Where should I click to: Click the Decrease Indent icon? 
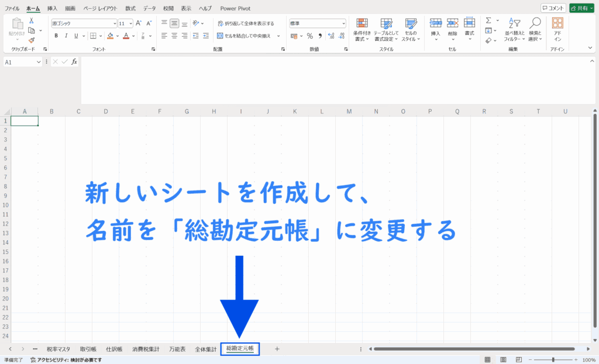pyautogui.click(x=195, y=36)
